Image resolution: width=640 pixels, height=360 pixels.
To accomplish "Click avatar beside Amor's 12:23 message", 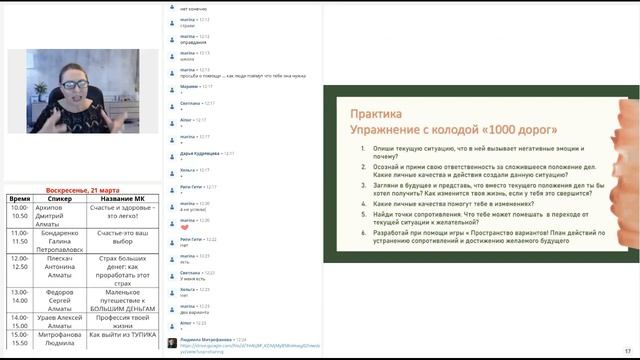I will pyautogui.click(x=172, y=326).
